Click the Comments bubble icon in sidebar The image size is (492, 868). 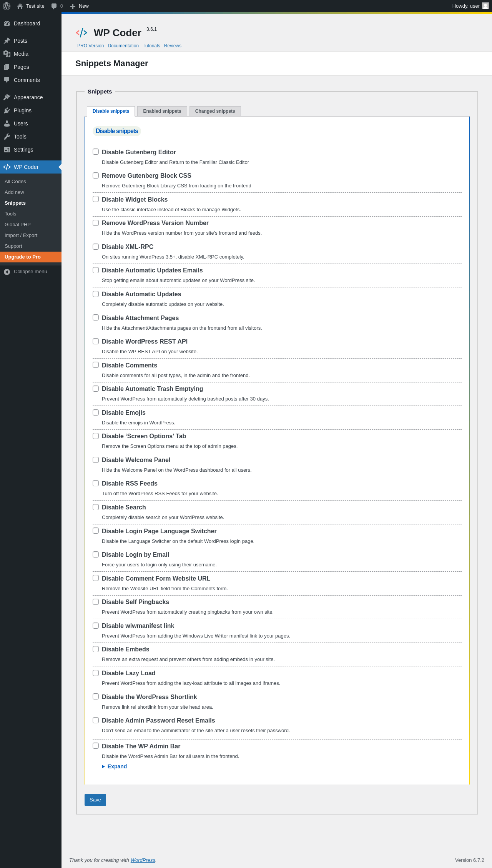click(x=7, y=80)
